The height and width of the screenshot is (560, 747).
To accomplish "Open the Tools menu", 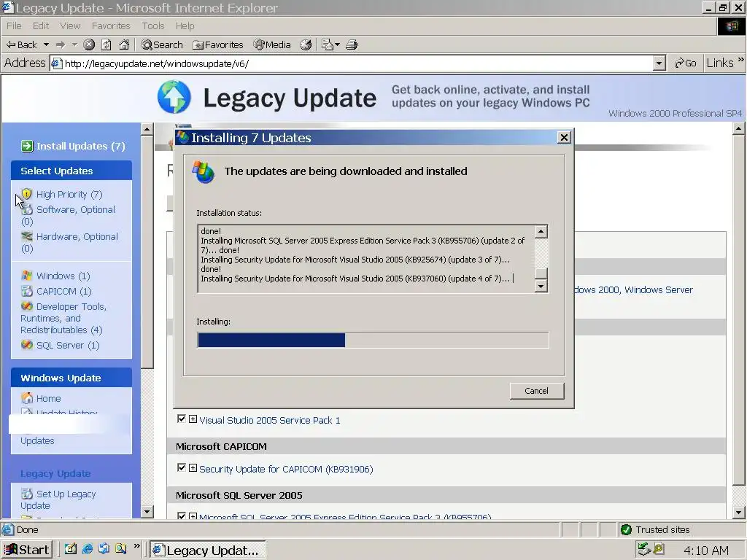I will point(153,26).
